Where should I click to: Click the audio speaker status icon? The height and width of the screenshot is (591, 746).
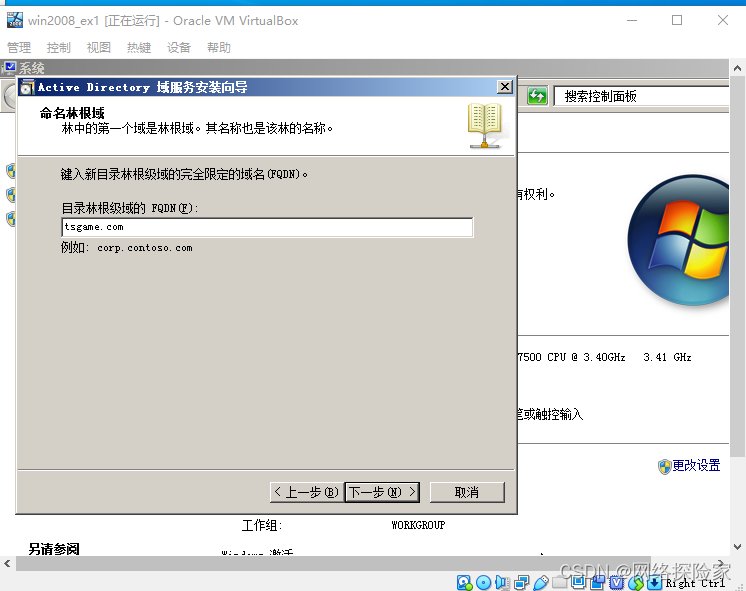tap(502, 582)
